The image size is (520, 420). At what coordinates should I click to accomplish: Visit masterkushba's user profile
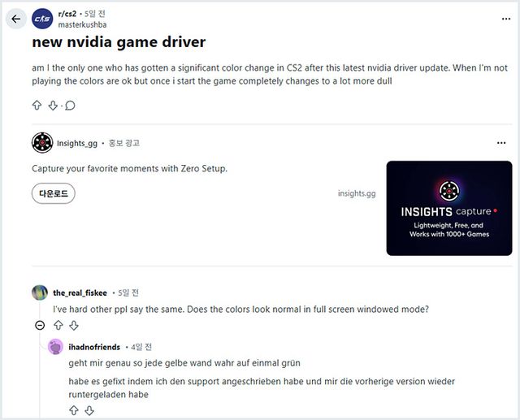click(82, 25)
